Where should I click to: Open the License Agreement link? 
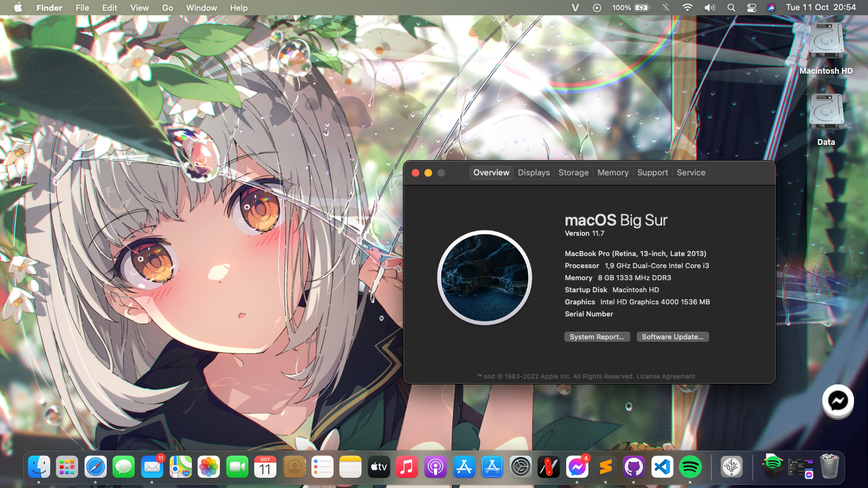(666, 376)
